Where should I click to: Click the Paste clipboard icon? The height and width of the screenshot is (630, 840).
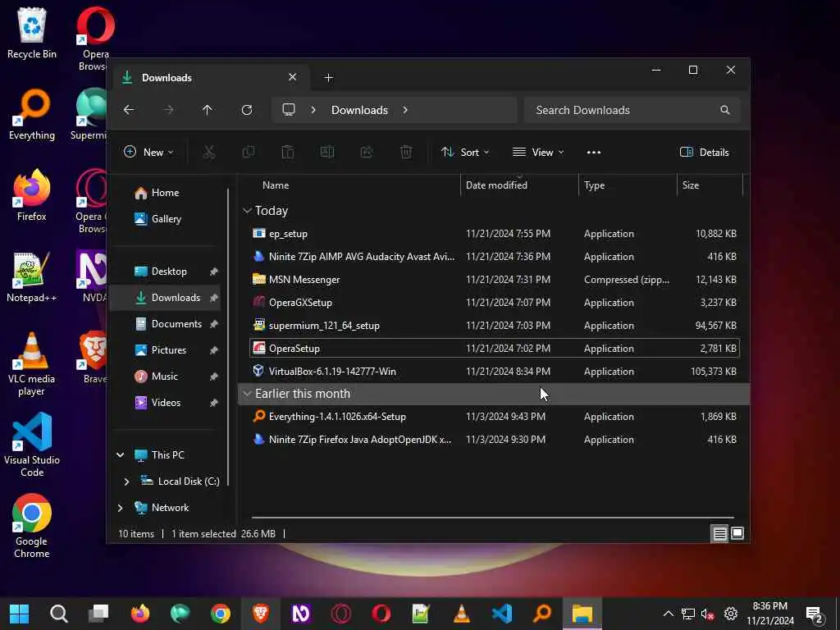pyautogui.click(x=288, y=152)
